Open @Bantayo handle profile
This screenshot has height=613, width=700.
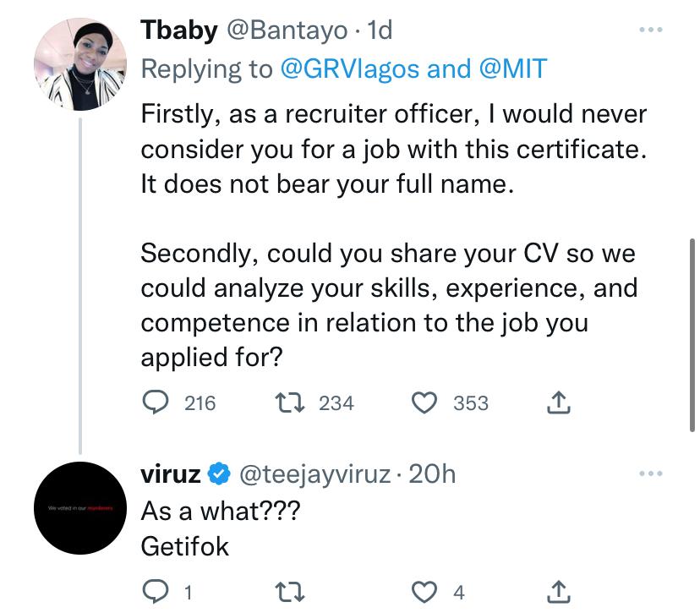287,30
